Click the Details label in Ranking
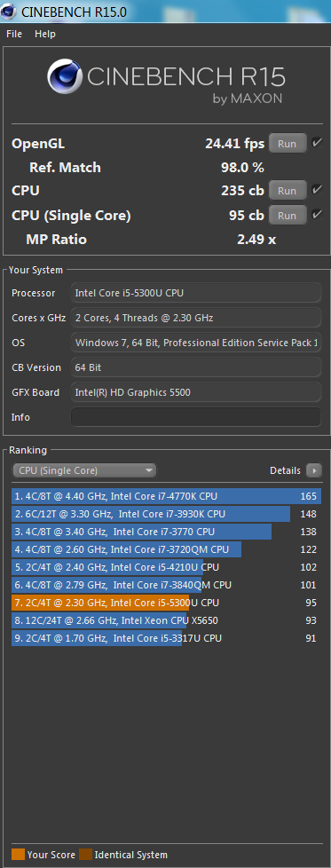Image resolution: width=331 pixels, height=868 pixels. tap(285, 470)
